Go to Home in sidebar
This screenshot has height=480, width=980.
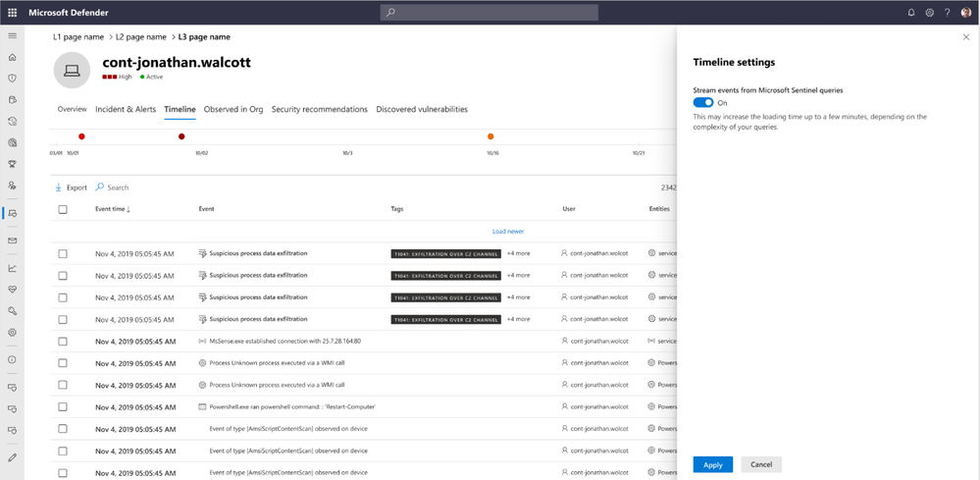[12, 58]
